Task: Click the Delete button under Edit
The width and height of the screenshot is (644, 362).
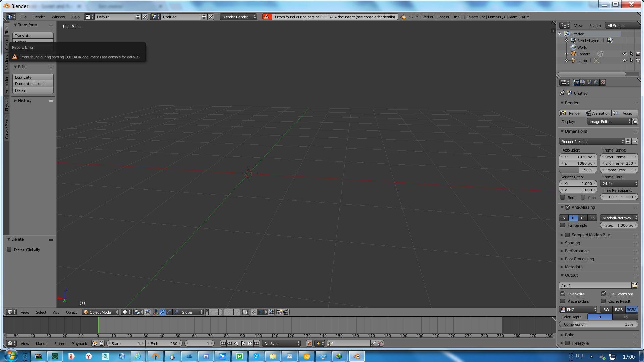Action: click(33, 90)
